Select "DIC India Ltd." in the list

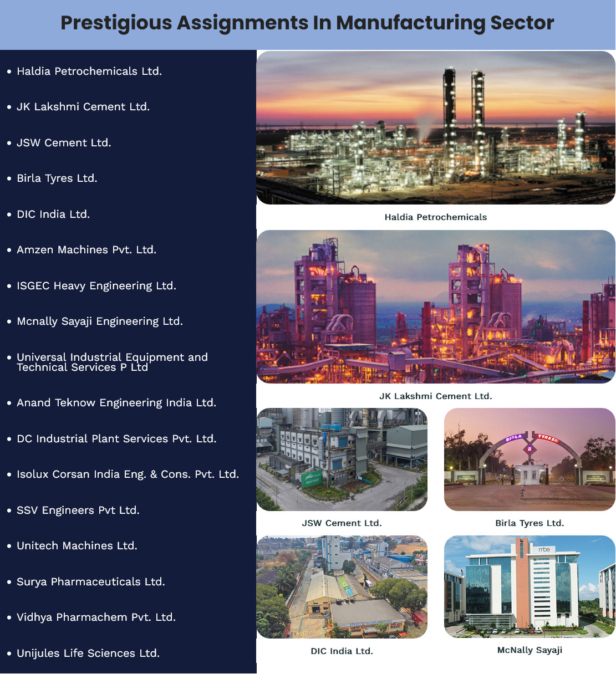point(53,215)
